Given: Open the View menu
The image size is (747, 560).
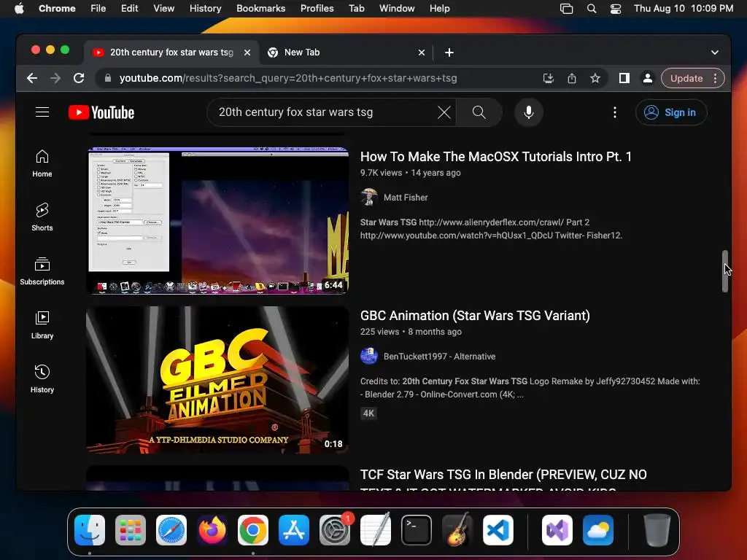Looking at the screenshot, I should tap(163, 8).
